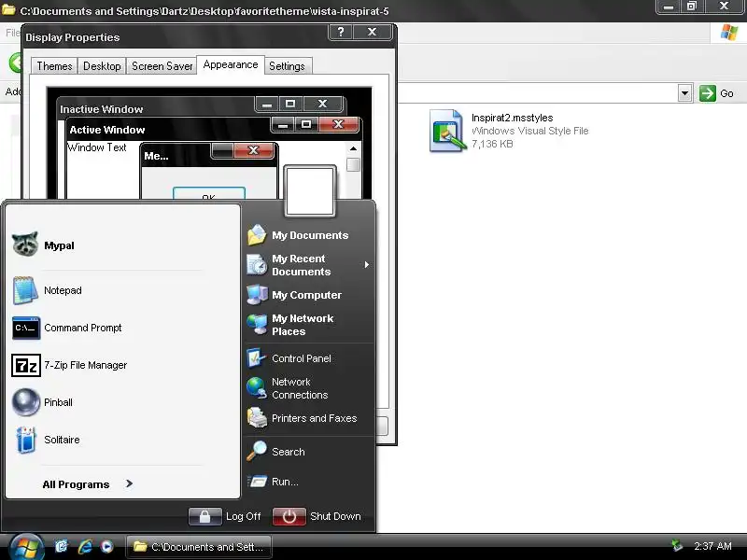
Task: Click the Inspirat2.msstyles file name
Action: tap(512, 118)
